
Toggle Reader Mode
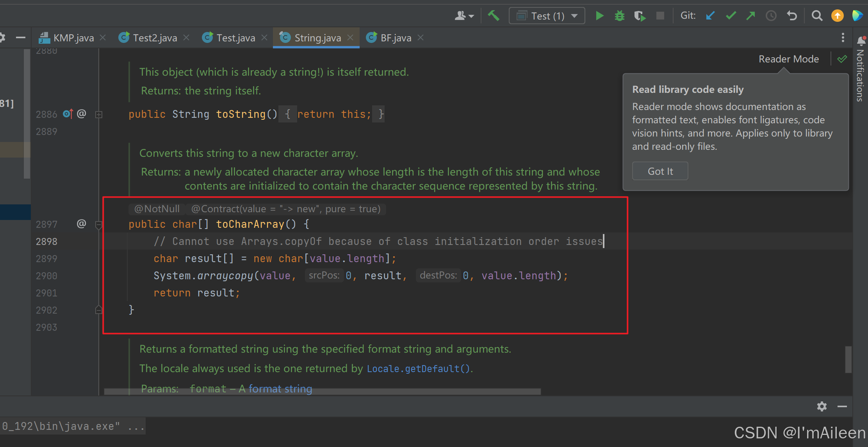tap(789, 59)
